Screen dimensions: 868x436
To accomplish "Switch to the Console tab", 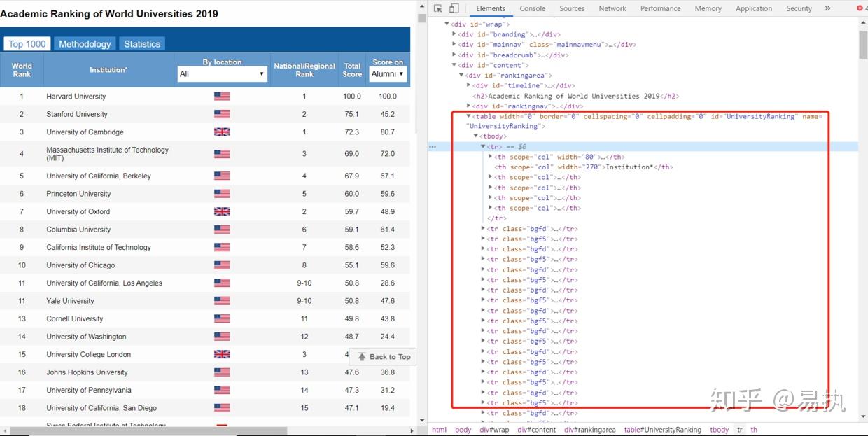I will (x=532, y=8).
